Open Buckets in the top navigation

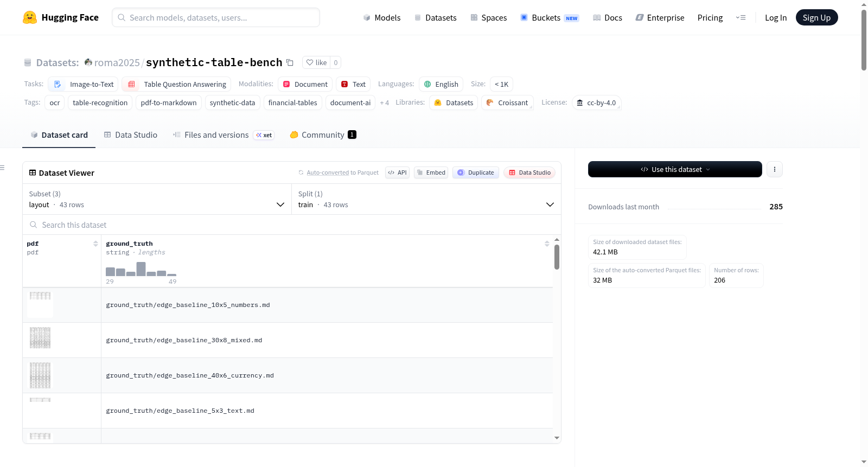tap(550, 17)
